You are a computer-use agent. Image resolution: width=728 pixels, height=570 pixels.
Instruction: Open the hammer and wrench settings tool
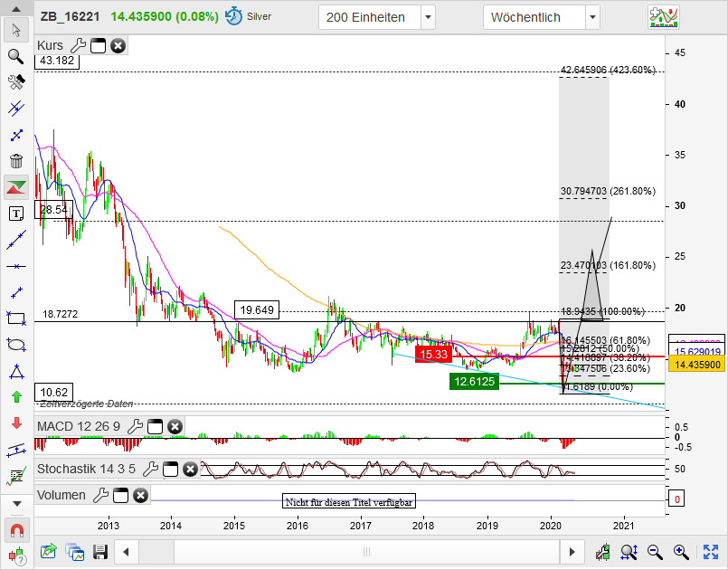coord(16,82)
